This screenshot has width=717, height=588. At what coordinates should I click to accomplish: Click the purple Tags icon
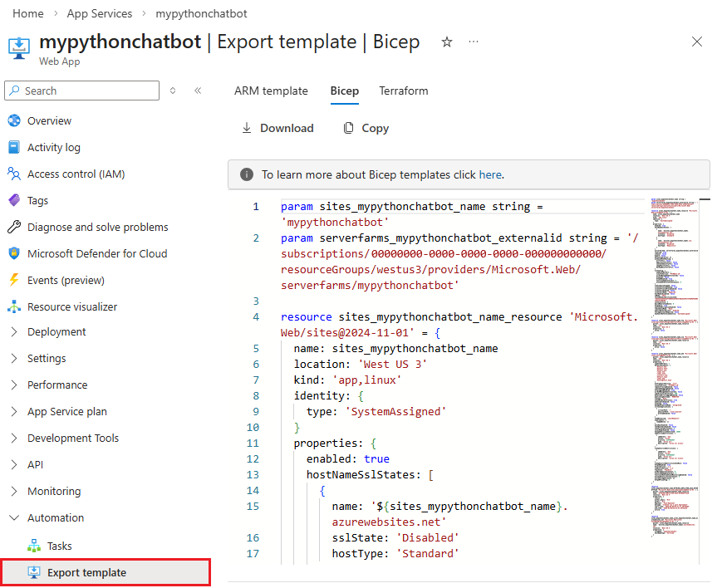click(x=14, y=200)
